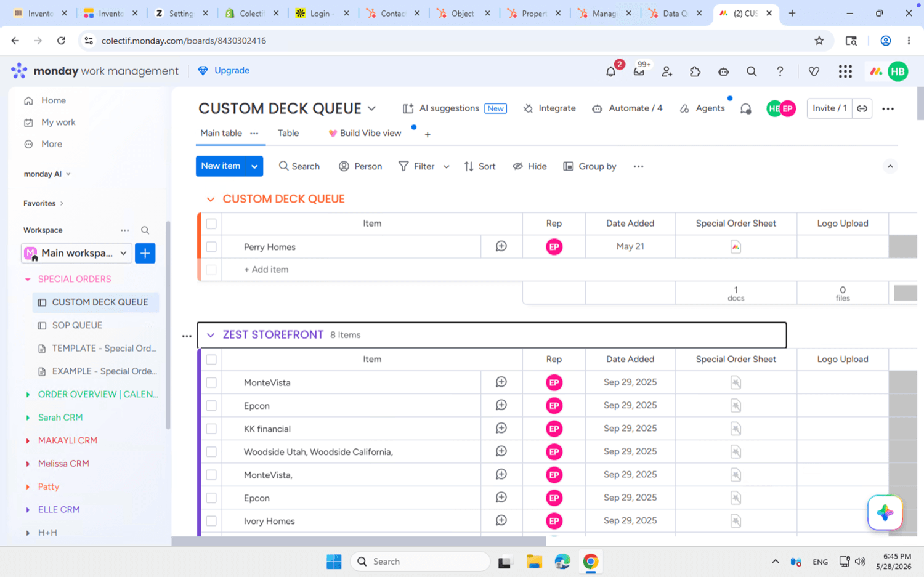
Task: Open the Main workspace selector dropdown
Action: [77, 253]
